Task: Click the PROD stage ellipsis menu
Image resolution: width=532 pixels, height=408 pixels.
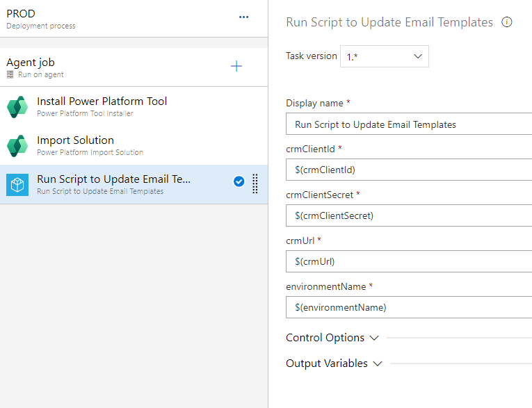Action: tap(243, 17)
